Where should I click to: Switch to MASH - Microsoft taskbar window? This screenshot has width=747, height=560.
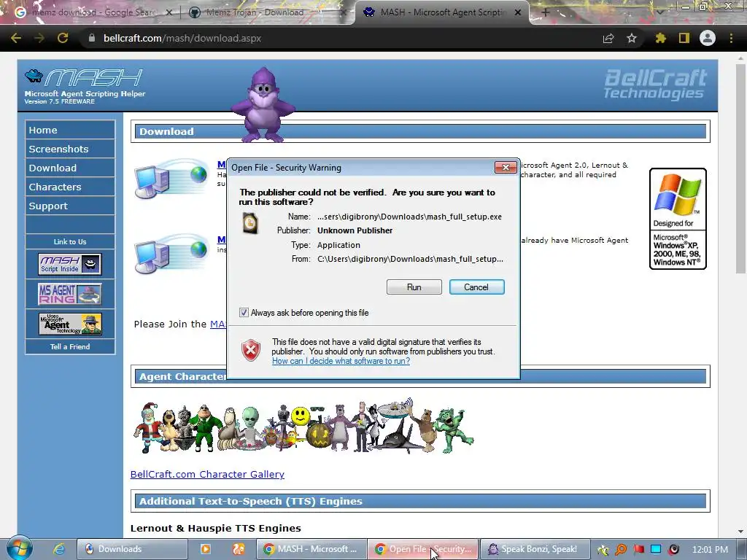pos(311,549)
